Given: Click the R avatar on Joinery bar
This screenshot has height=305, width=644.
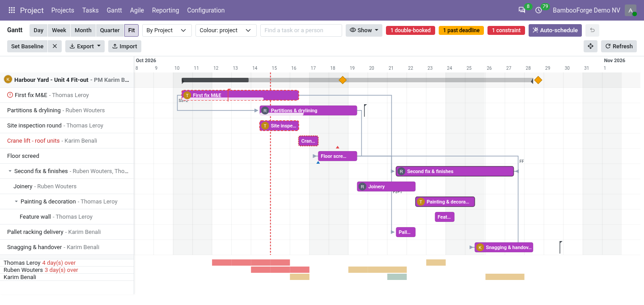Looking at the screenshot, I should click(x=362, y=186).
